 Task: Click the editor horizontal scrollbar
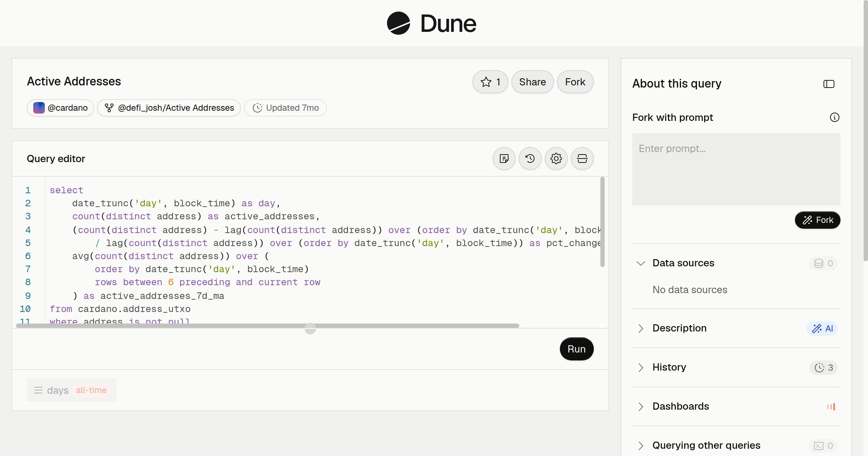click(268, 326)
